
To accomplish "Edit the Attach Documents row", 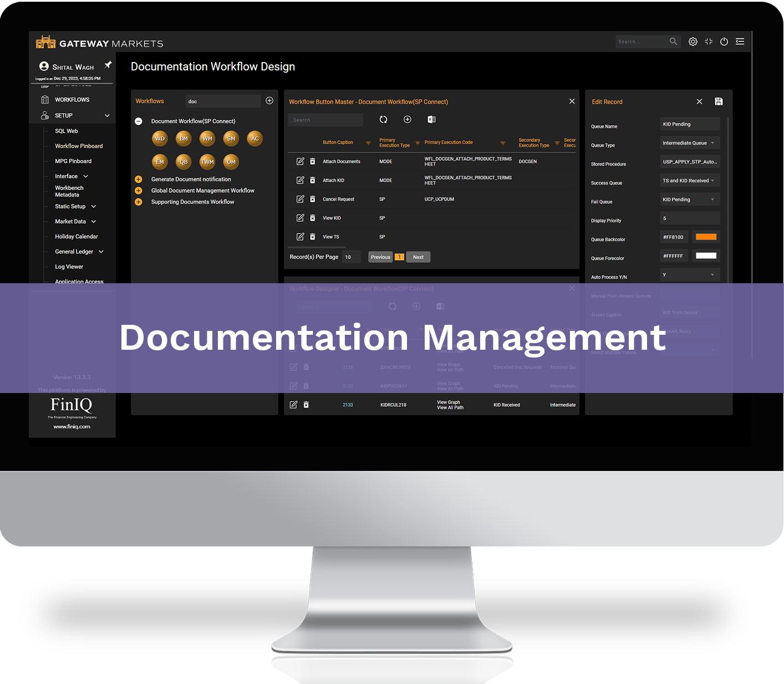I will click(300, 161).
